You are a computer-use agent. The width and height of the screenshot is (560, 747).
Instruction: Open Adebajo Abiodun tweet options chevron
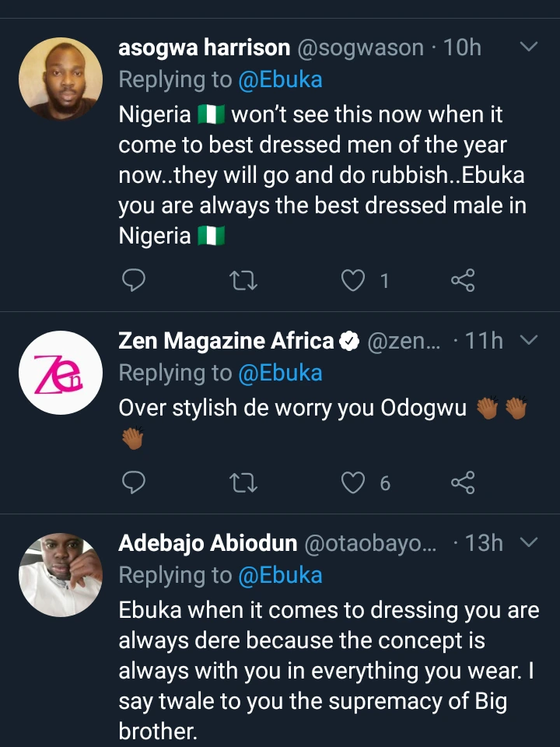pos(528,542)
